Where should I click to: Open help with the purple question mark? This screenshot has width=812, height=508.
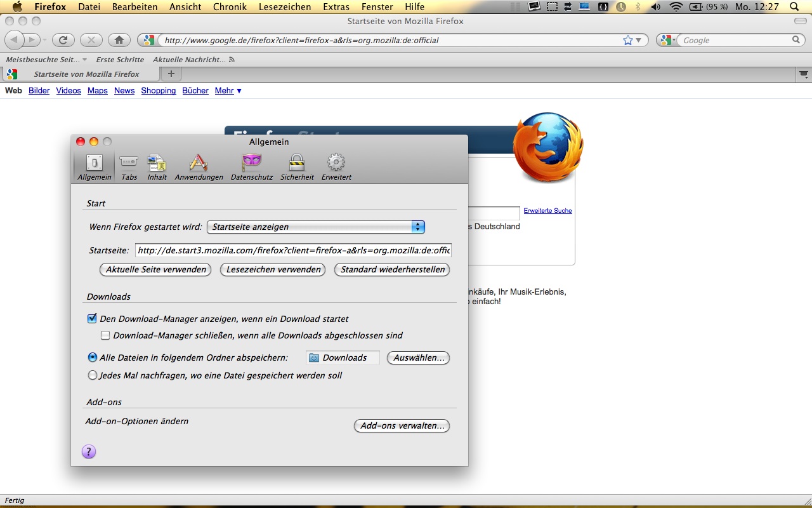pos(89,451)
